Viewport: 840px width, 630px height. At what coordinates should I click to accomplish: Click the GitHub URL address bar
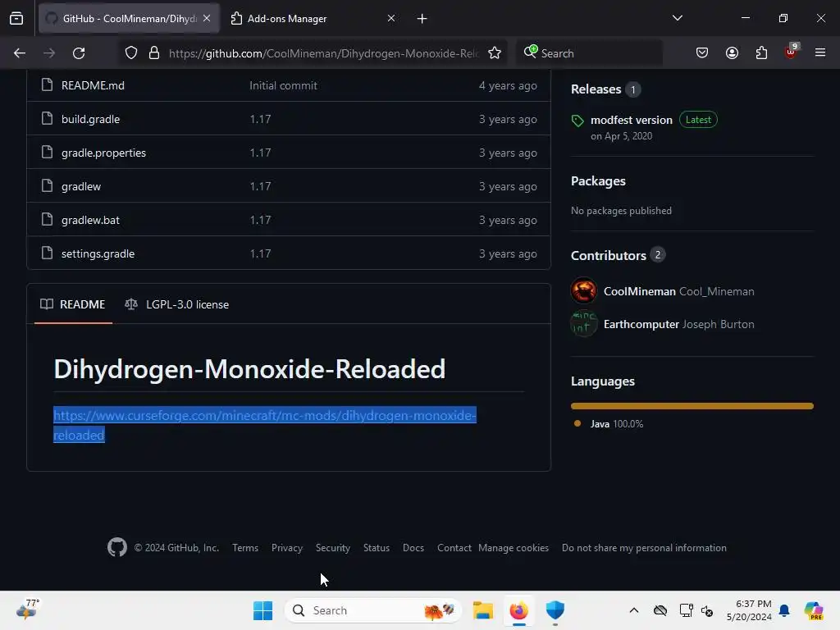point(323,53)
